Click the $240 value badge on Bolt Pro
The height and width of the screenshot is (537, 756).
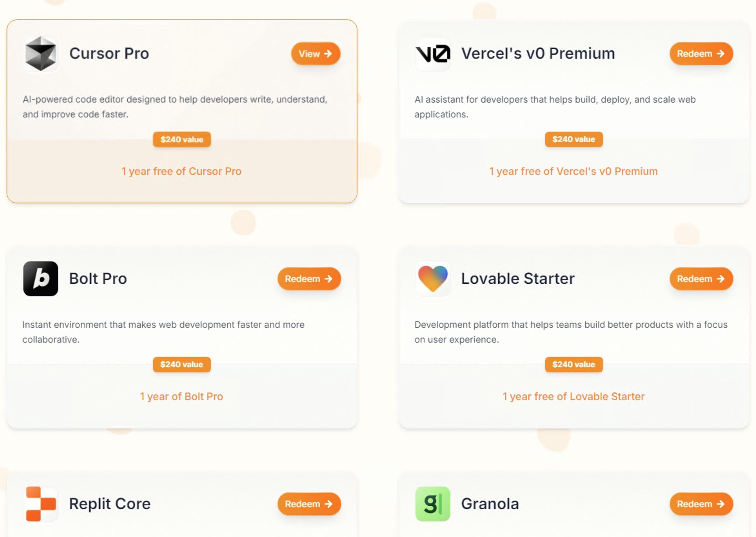182,364
